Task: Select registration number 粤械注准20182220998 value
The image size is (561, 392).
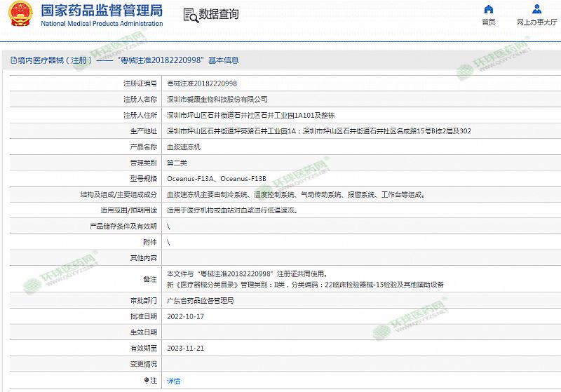Action: coord(201,83)
